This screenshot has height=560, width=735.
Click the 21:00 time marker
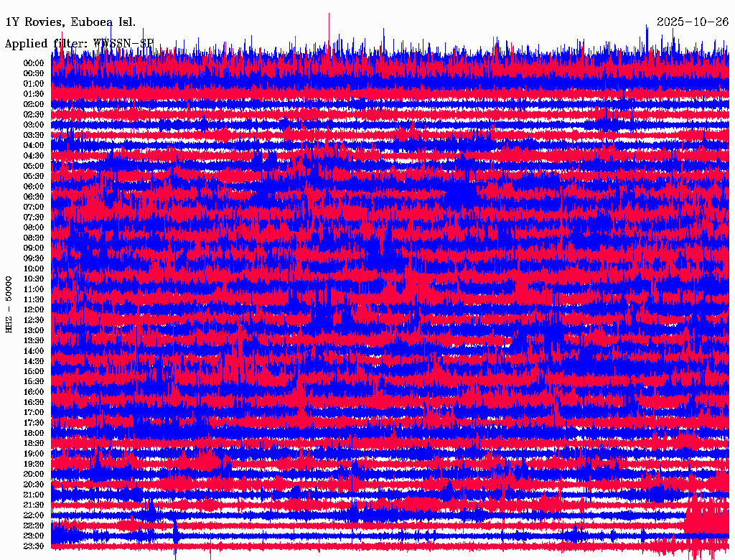(x=34, y=495)
